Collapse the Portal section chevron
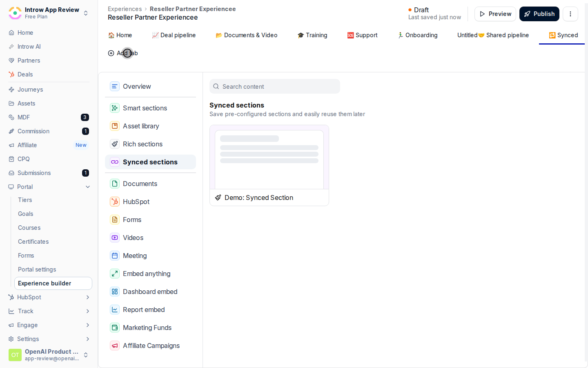The width and height of the screenshot is (588, 368). 88,187
